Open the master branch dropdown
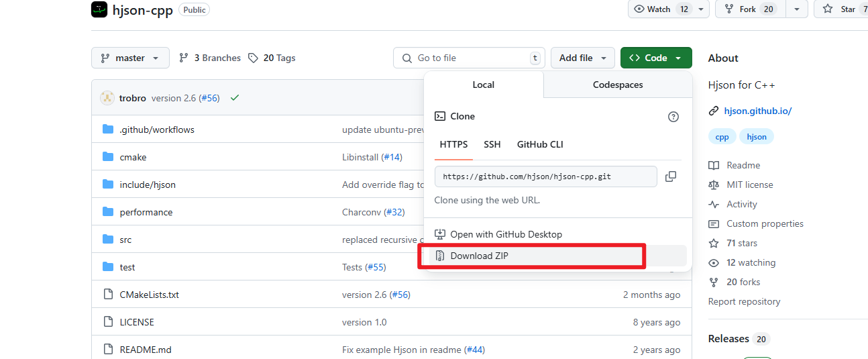 coord(130,58)
